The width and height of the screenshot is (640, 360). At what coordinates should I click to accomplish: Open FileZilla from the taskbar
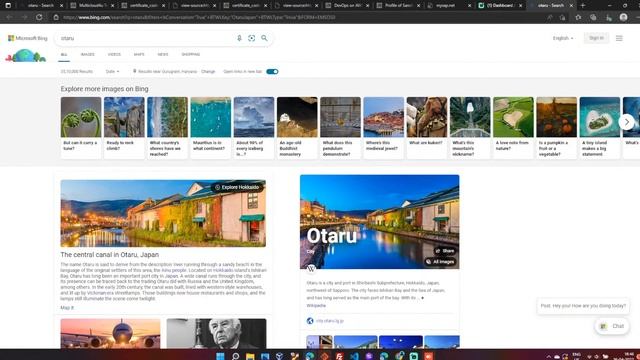(x=339, y=356)
